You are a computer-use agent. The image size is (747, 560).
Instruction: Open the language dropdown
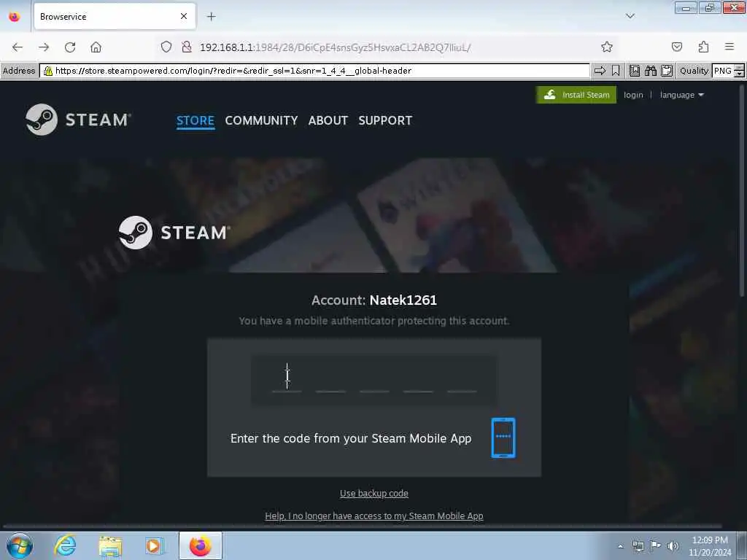[x=681, y=95]
